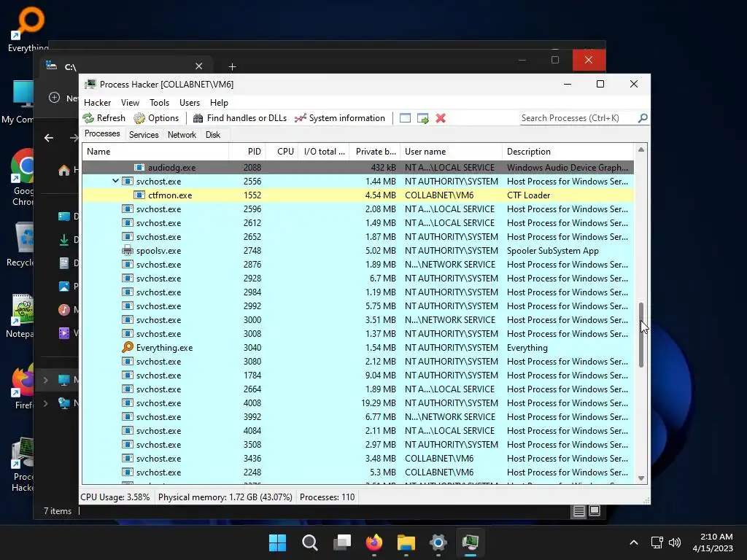Switch to the Services tab
This screenshot has width=747, height=560.
click(144, 135)
